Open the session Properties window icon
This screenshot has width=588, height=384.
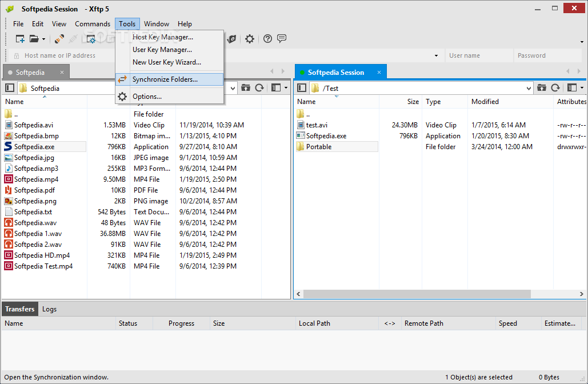tap(91, 39)
